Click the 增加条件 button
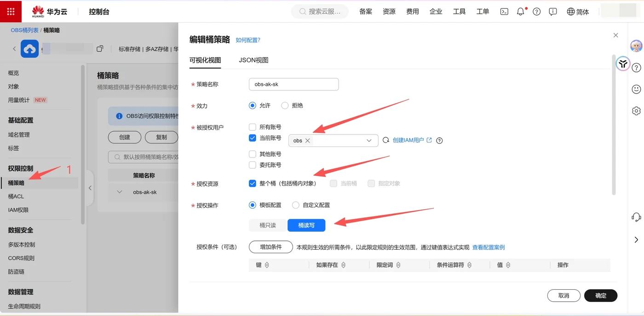The height and width of the screenshot is (316, 644). click(271, 247)
